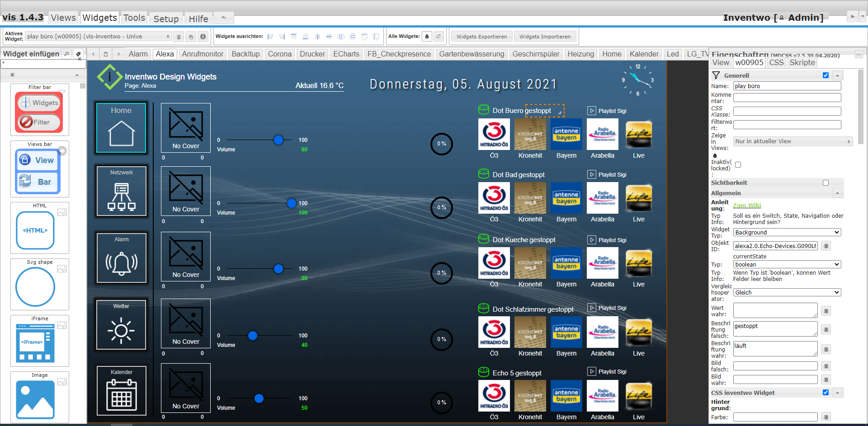Click the undo arrow in the top menu

[223, 18]
